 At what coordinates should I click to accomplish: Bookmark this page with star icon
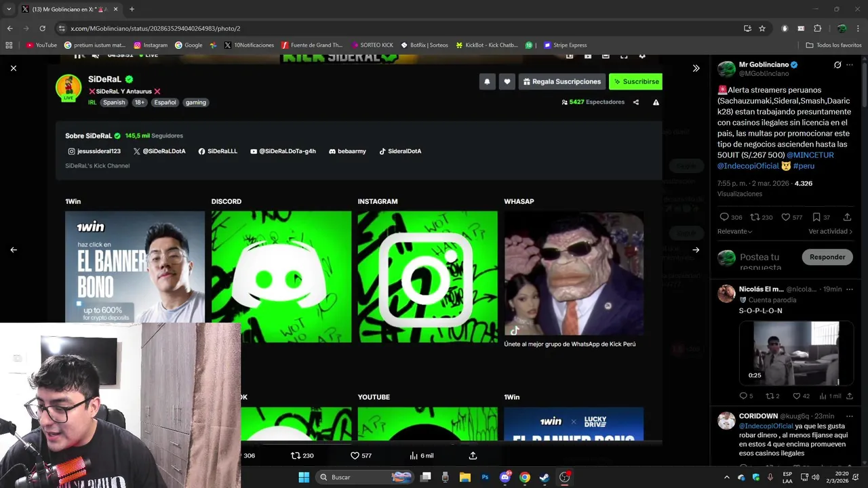[x=762, y=28]
